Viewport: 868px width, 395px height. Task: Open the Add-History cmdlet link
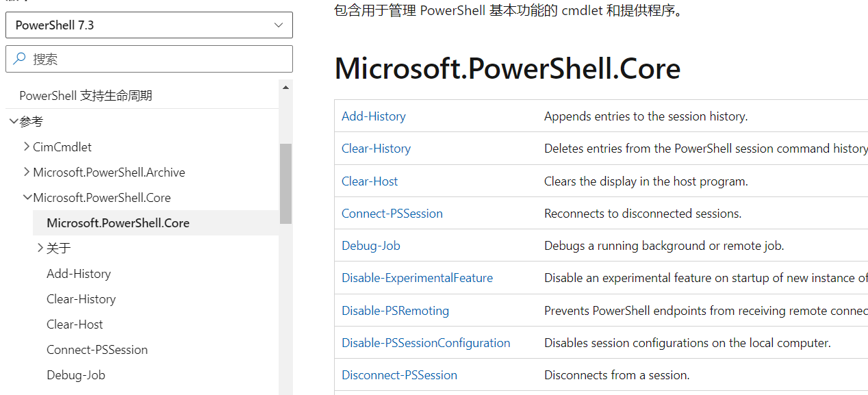[373, 116]
